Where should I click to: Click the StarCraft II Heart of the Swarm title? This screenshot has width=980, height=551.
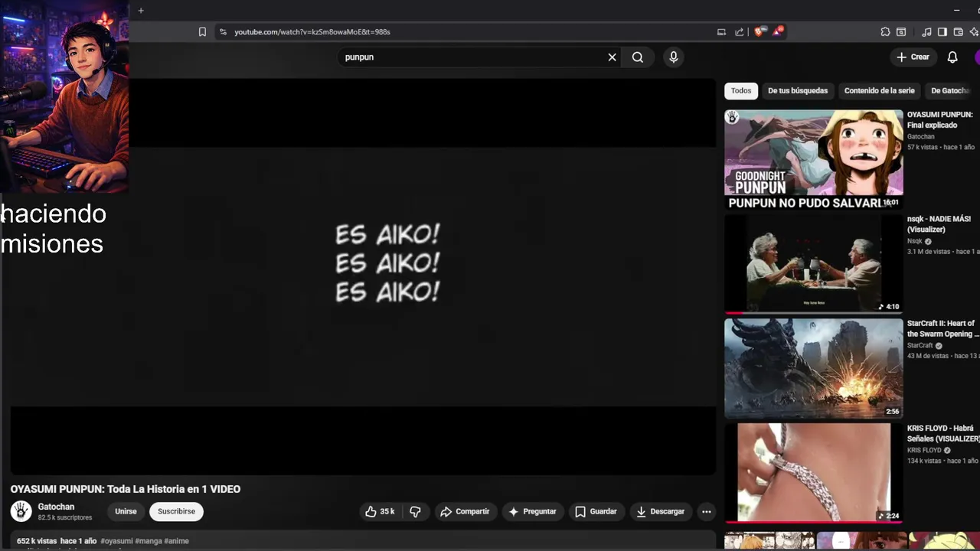coord(943,329)
